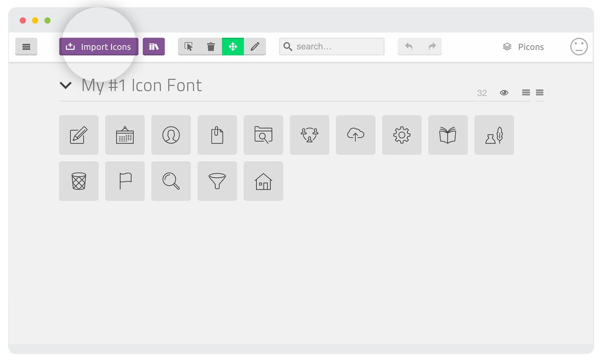Select the gear glyph in the icon grid

(x=402, y=135)
